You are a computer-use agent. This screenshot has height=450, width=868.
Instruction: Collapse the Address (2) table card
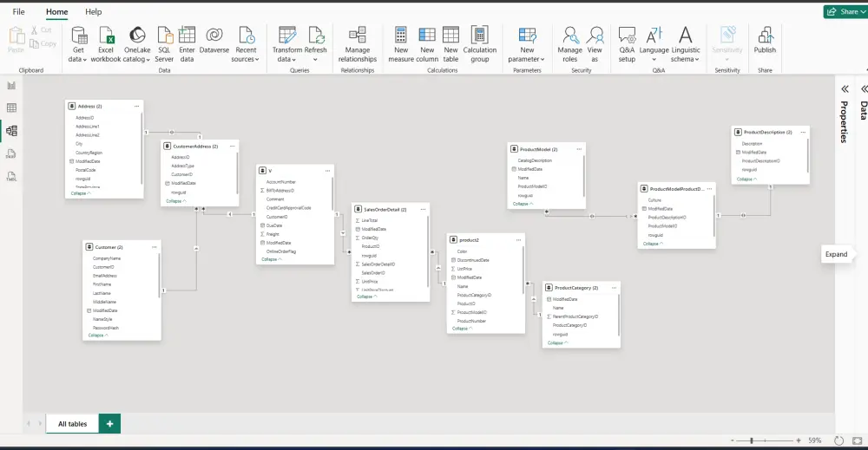click(81, 193)
